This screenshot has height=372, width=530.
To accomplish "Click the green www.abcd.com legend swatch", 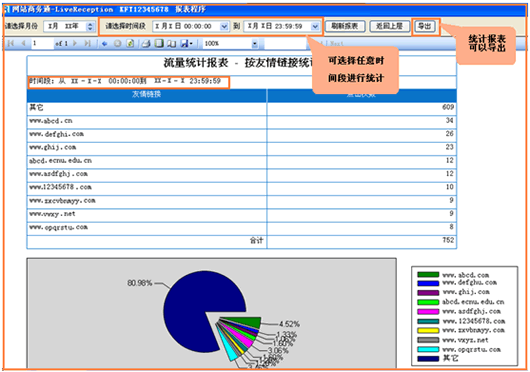I will [428, 274].
